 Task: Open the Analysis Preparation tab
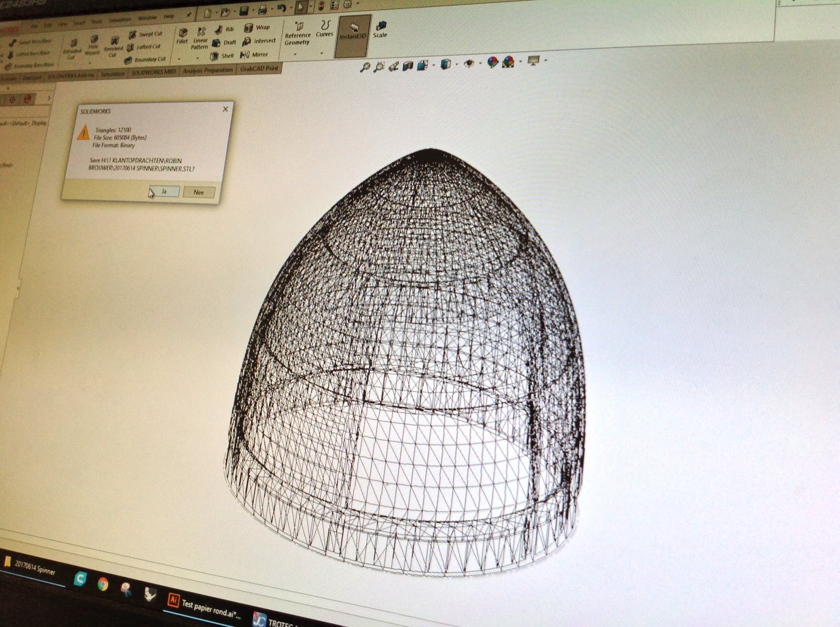(208, 70)
